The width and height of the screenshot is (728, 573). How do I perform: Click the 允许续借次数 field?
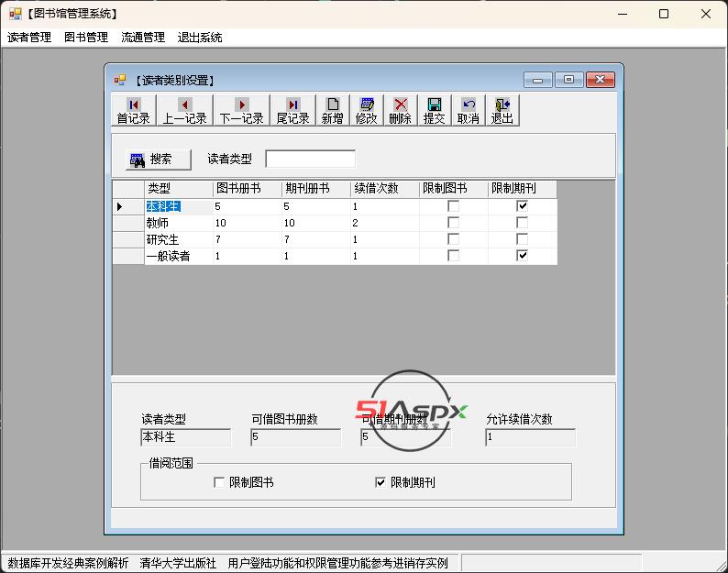coord(530,437)
